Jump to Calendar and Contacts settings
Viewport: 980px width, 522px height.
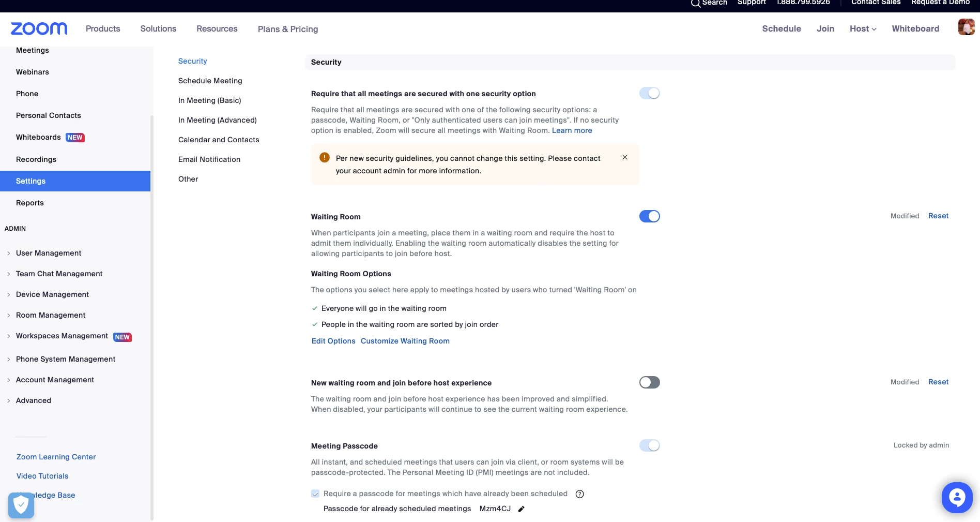point(219,140)
